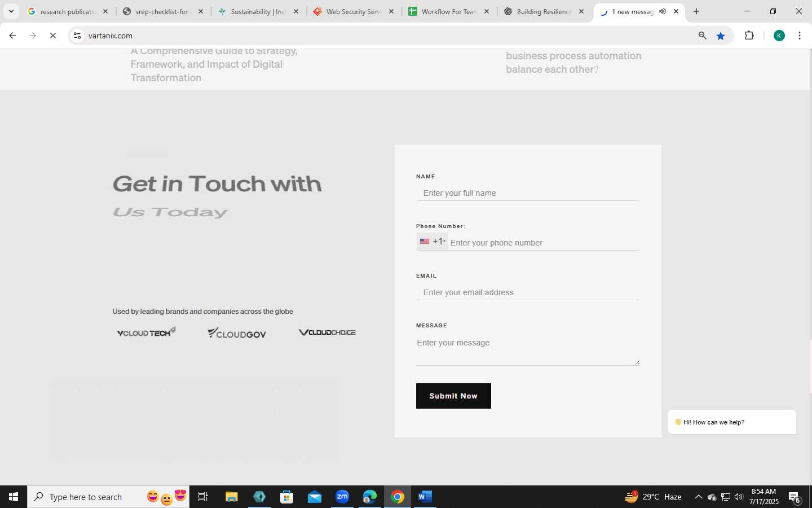812x508 pixels.
Task: Open Google Chrome taskbar icon
Action: tap(398, 497)
